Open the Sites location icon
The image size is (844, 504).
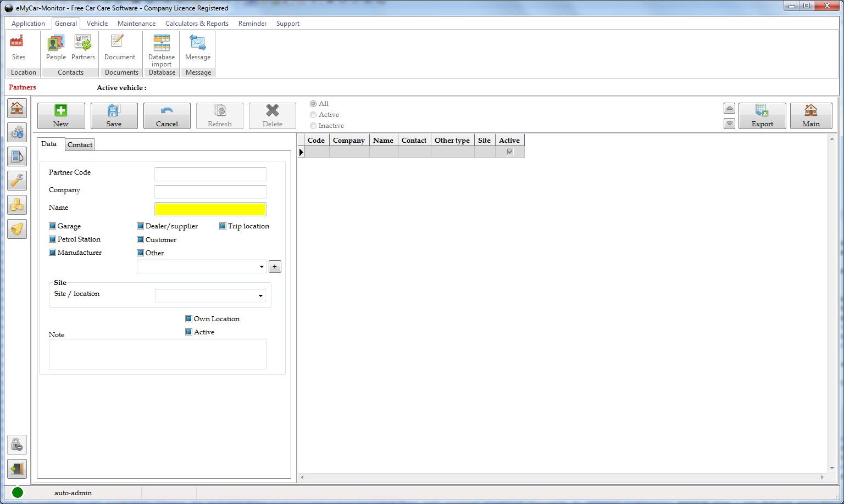pyautogui.click(x=18, y=47)
